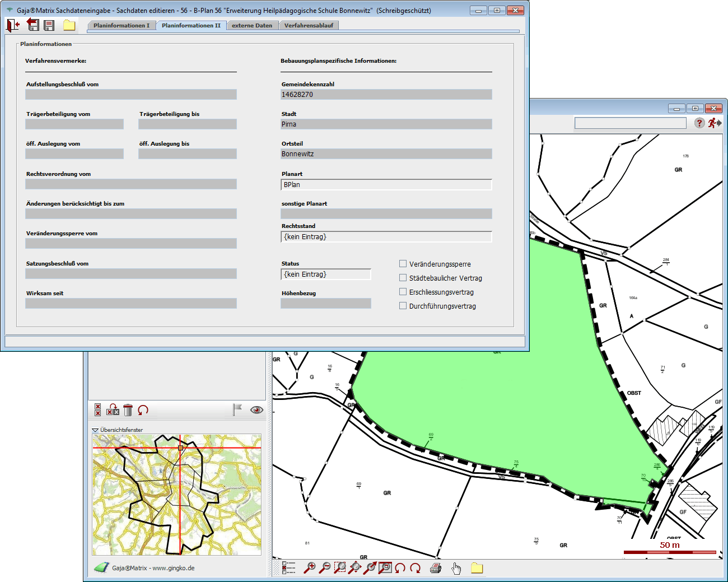Open the help question mark icon
Screen dimensions: 728x582
coord(699,123)
